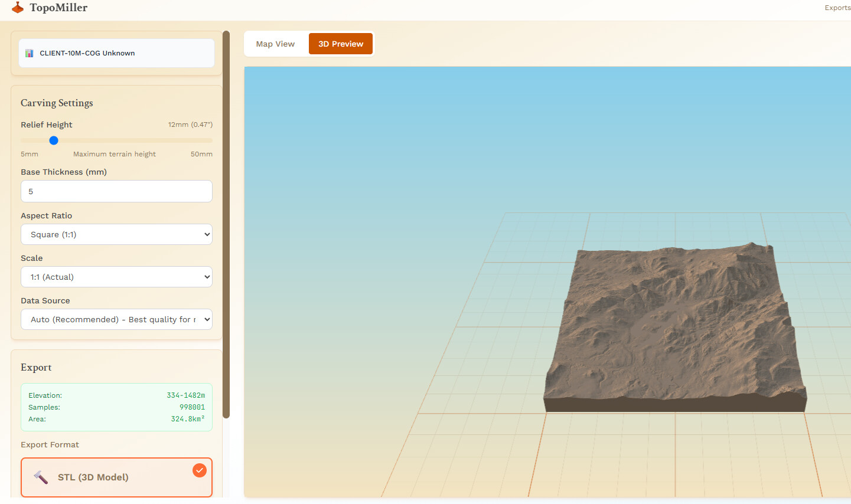Focus the Base Thickness input field

116,191
